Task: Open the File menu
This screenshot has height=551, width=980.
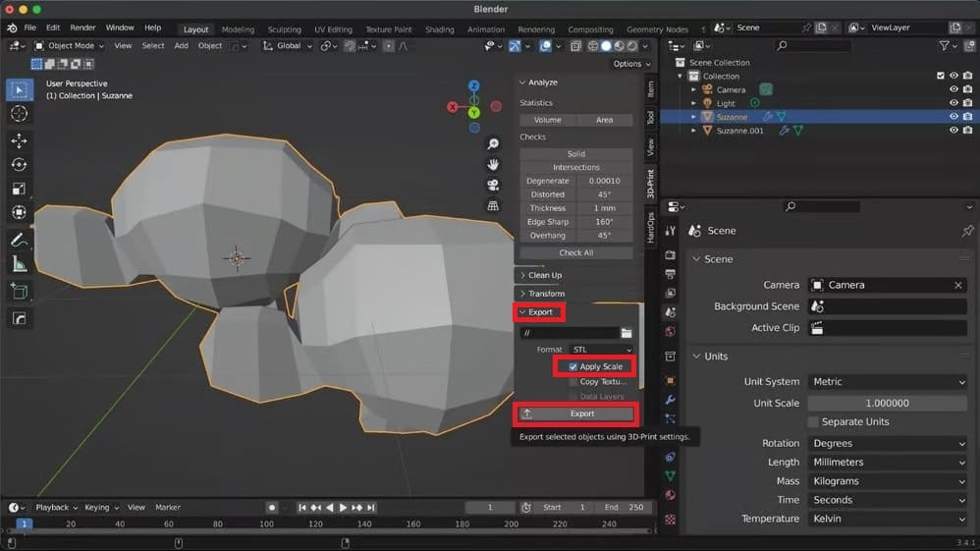Action: (x=30, y=28)
